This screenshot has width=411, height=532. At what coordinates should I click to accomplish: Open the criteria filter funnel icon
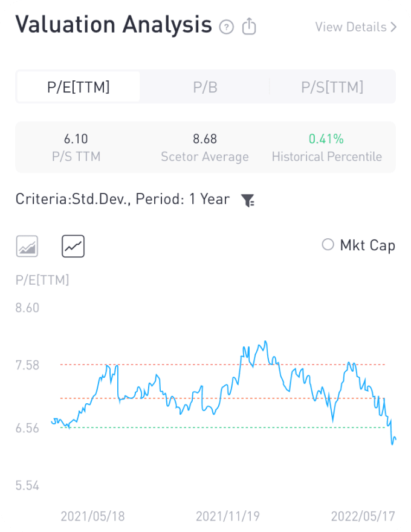coord(248,201)
